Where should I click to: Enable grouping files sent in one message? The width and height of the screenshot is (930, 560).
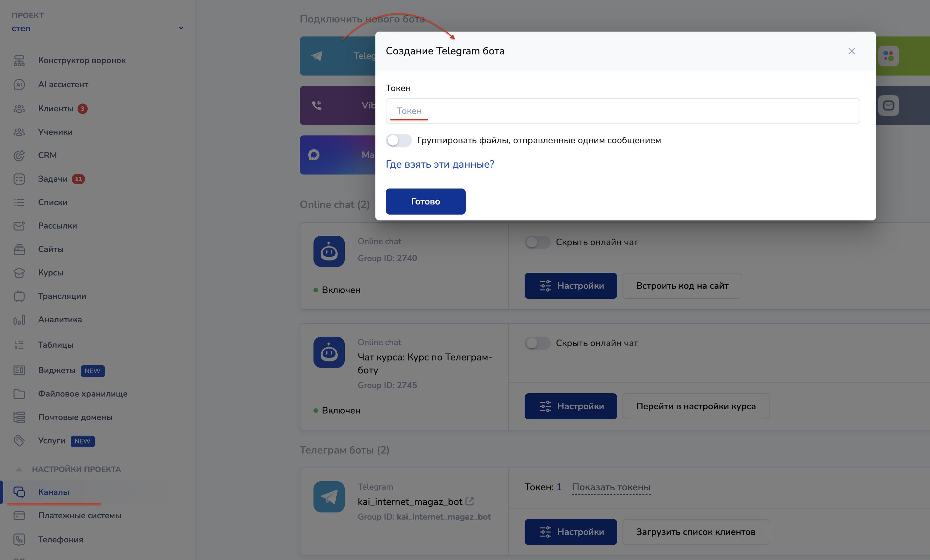click(x=399, y=140)
